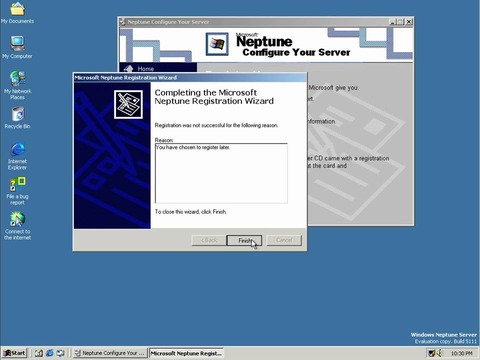Click 'To close this wizard, click Finish' text
480x360 pixels.
(191, 212)
